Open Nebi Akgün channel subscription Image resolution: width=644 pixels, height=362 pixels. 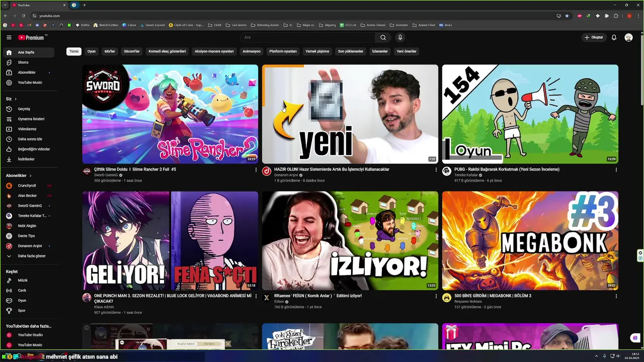pos(30,226)
